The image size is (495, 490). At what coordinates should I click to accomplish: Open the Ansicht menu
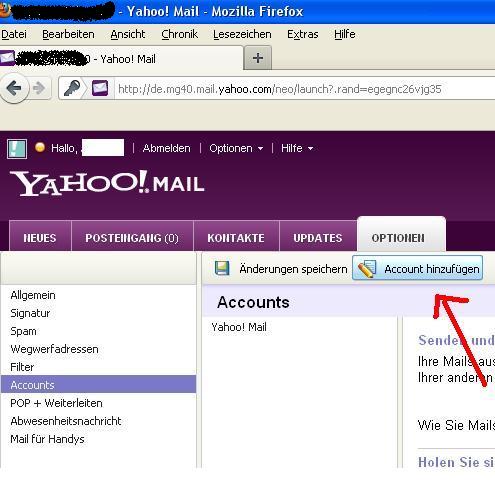(x=128, y=34)
